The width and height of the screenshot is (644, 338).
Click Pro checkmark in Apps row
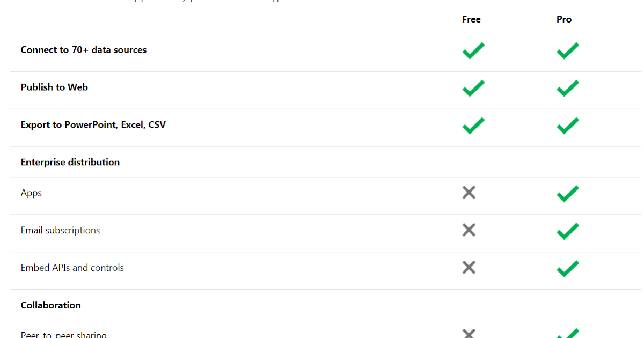point(568,194)
